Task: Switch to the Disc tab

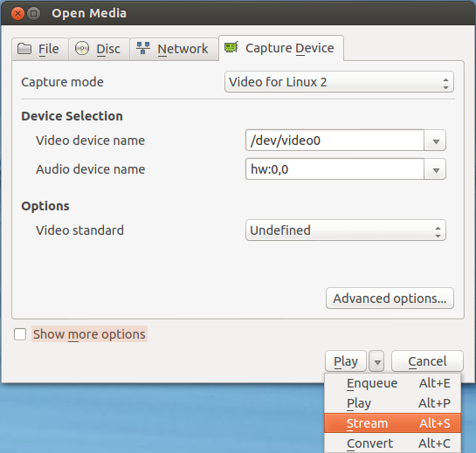Action: 100,49
